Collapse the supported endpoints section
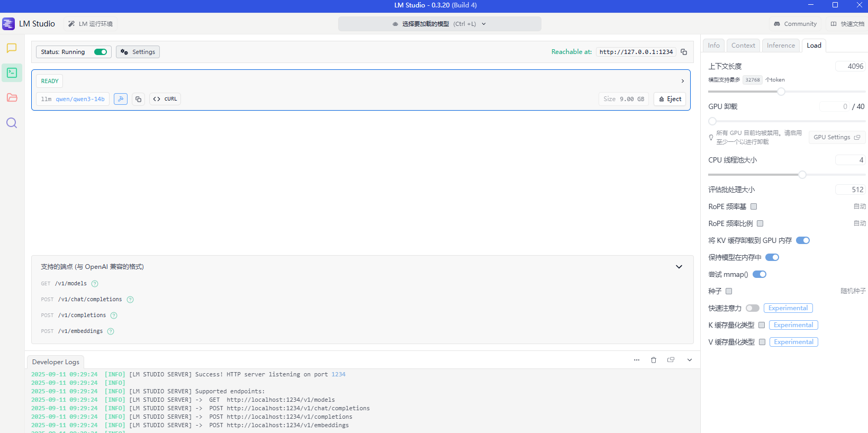The image size is (868, 433). click(679, 267)
